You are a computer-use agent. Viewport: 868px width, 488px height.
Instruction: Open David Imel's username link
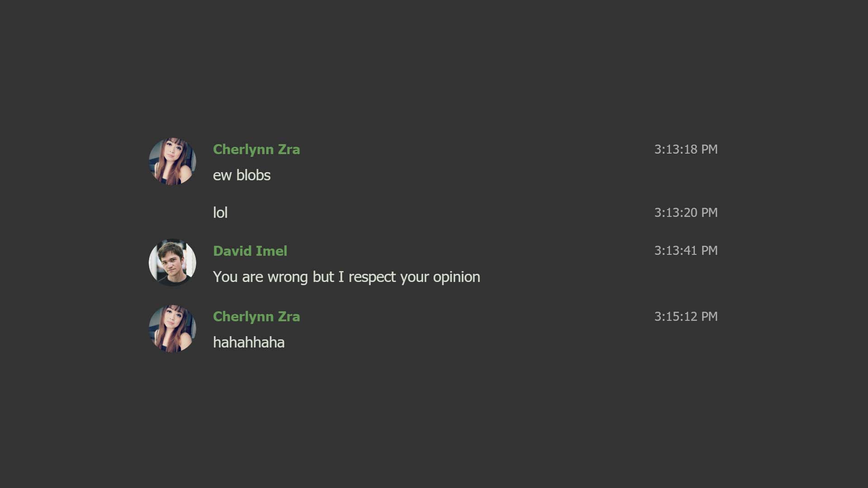pos(250,251)
